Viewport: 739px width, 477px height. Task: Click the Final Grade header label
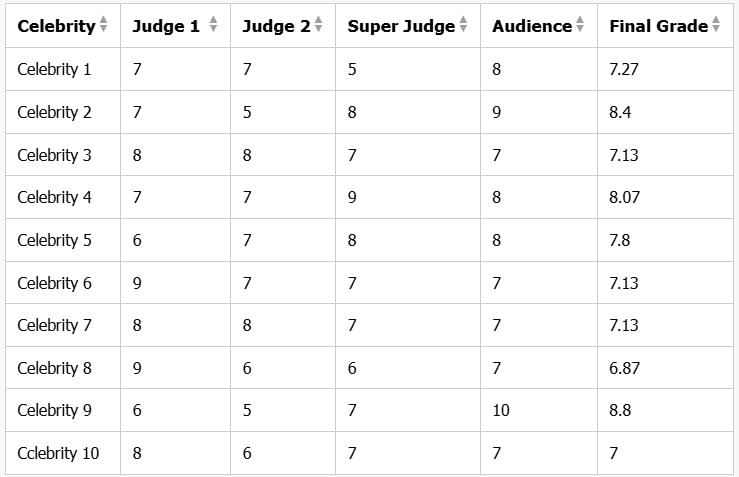[658, 26]
